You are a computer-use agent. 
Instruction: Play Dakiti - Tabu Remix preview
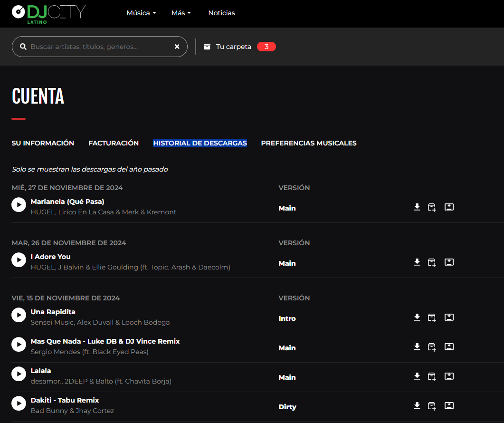19,404
